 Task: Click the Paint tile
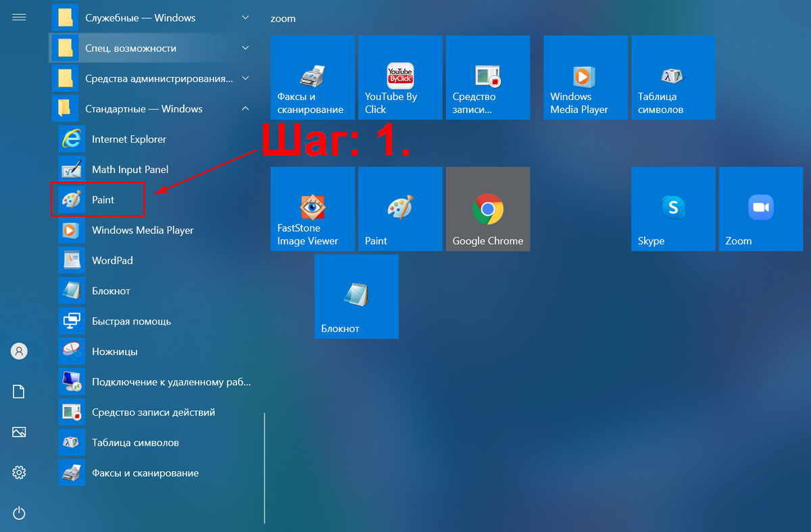click(x=400, y=209)
